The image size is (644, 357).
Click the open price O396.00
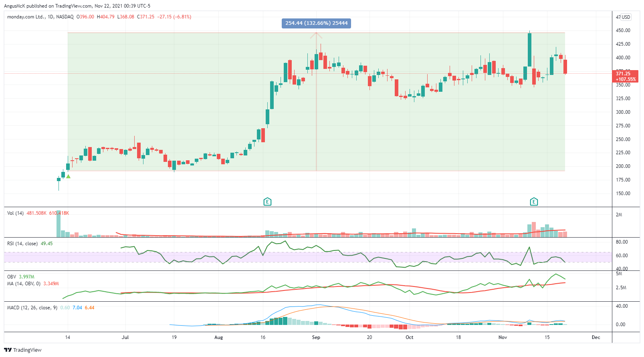(x=85, y=17)
